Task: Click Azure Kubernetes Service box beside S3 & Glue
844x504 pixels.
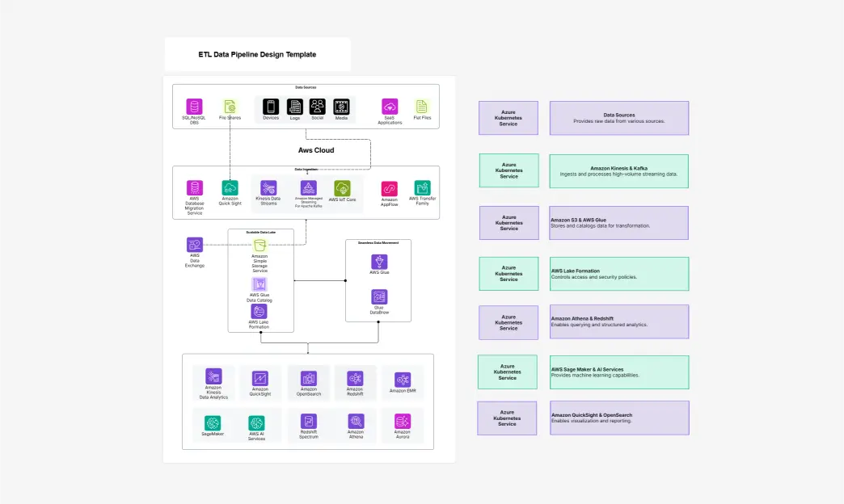Action: click(509, 223)
